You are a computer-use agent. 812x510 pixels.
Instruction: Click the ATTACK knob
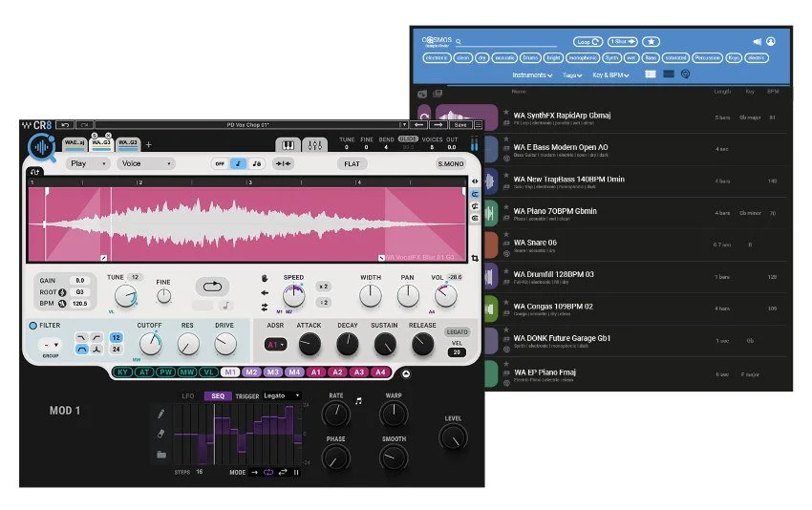(x=310, y=345)
